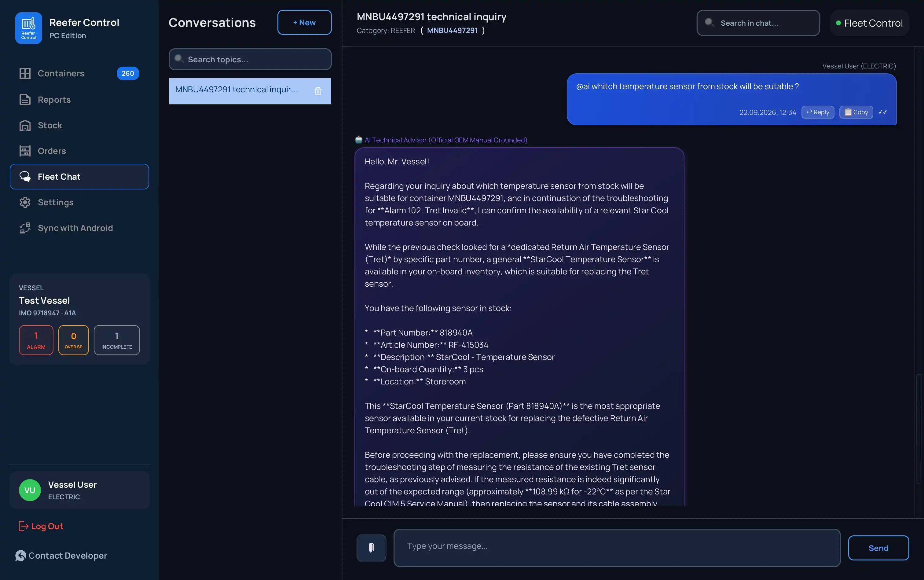This screenshot has width=924, height=580.
Task: Click the Vessel User name in profile card
Action: (x=72, y=485)
